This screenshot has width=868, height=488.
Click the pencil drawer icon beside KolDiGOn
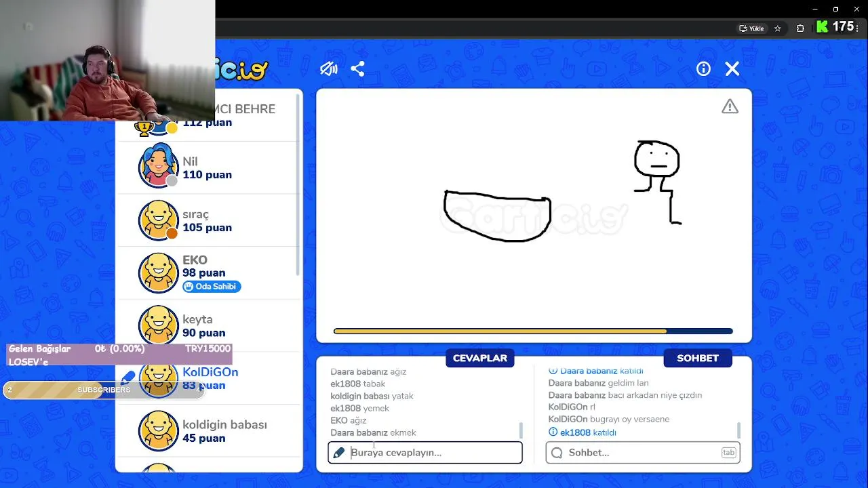(128, 377)
